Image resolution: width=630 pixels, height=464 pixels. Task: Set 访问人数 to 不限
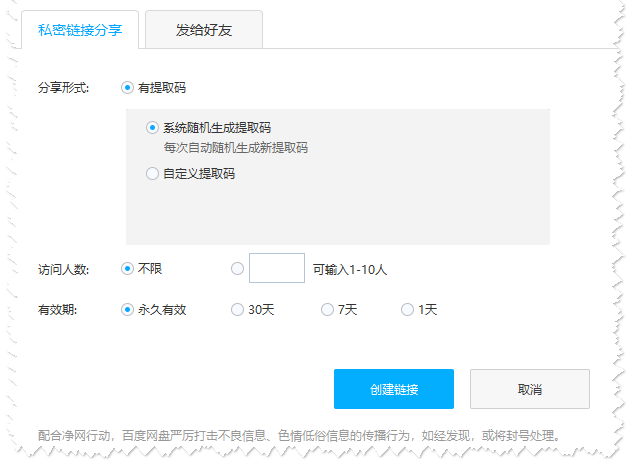click(x=127, y=268)
